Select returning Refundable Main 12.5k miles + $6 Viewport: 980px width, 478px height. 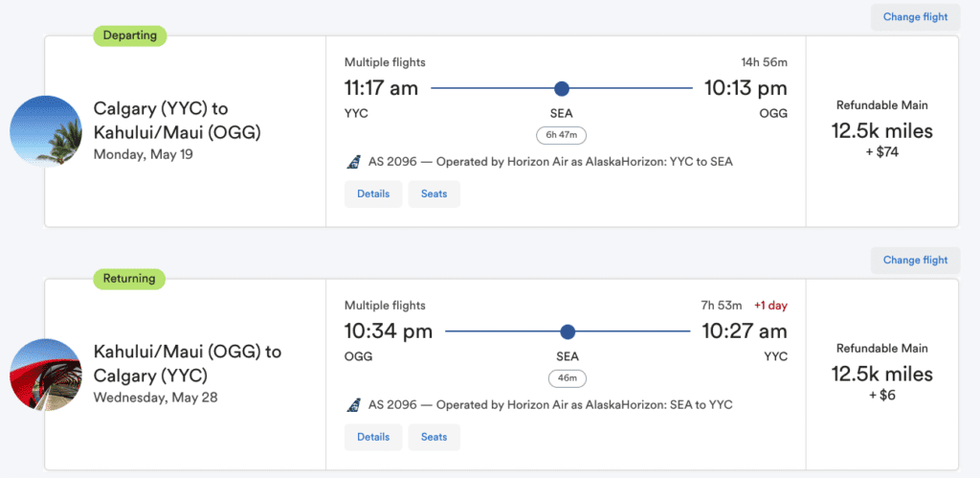click(x=881, y=373)
